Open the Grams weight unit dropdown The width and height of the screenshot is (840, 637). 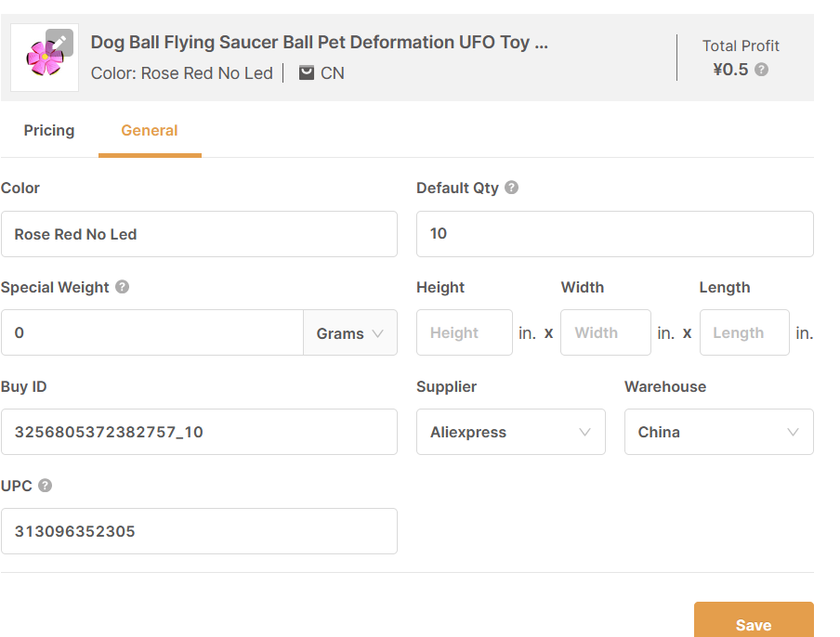[x=350, y=333]
